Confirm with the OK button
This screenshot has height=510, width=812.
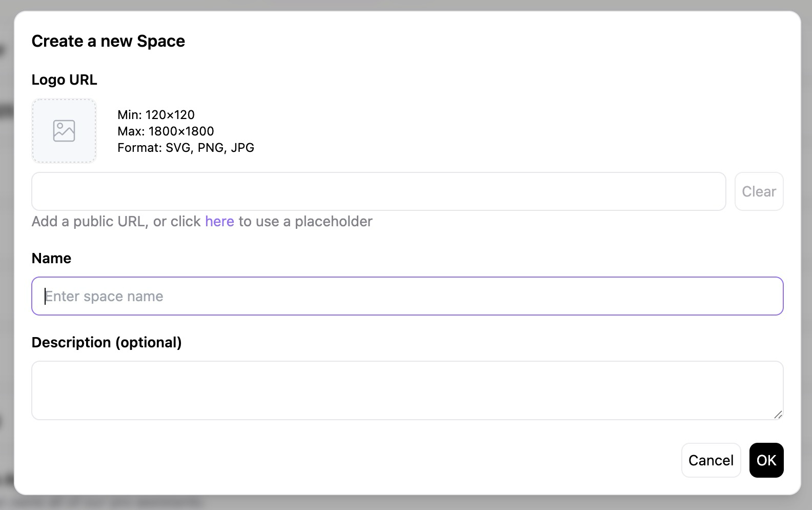click(766, 460)
